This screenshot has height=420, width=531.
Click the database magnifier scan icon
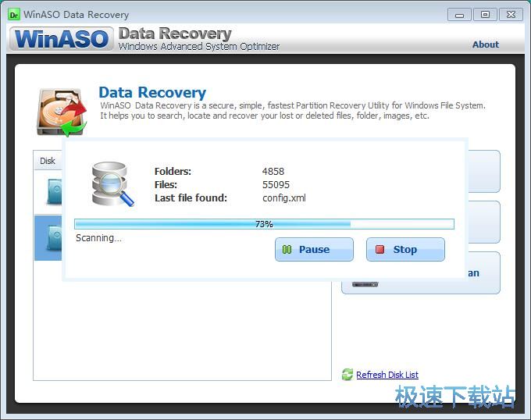pos(112,183)
